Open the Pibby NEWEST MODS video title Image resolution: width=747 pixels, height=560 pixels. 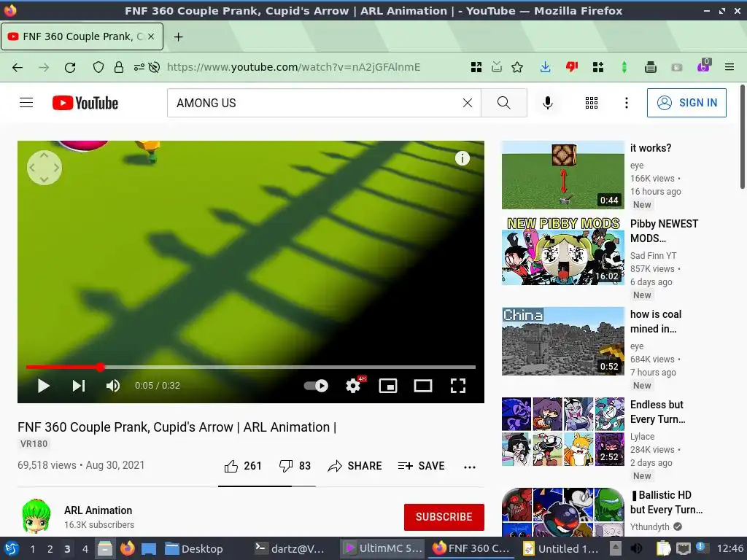[x=664, y=231]
